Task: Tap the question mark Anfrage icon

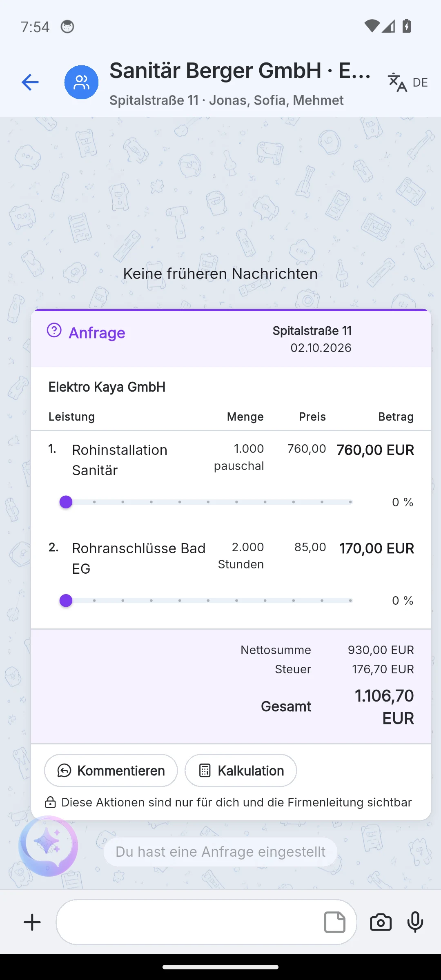Action: click(54, 330)
